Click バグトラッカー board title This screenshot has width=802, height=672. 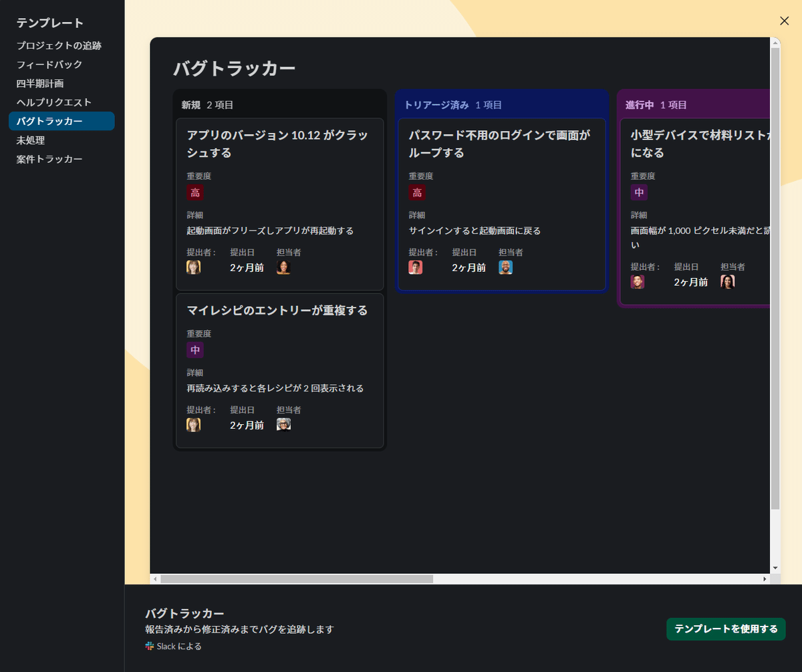(x=234, y=69)
